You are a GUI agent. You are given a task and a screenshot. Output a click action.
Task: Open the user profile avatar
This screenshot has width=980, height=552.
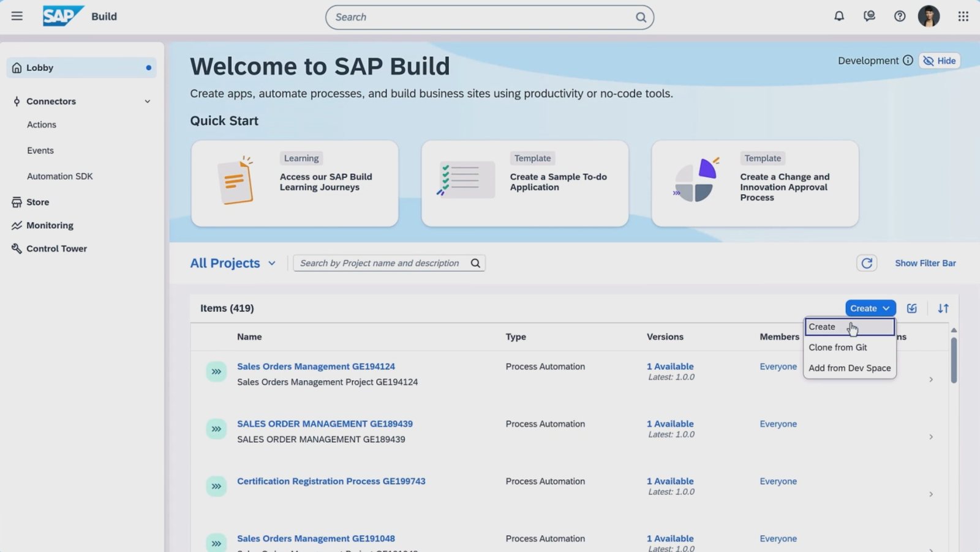(x=929, y=16)
